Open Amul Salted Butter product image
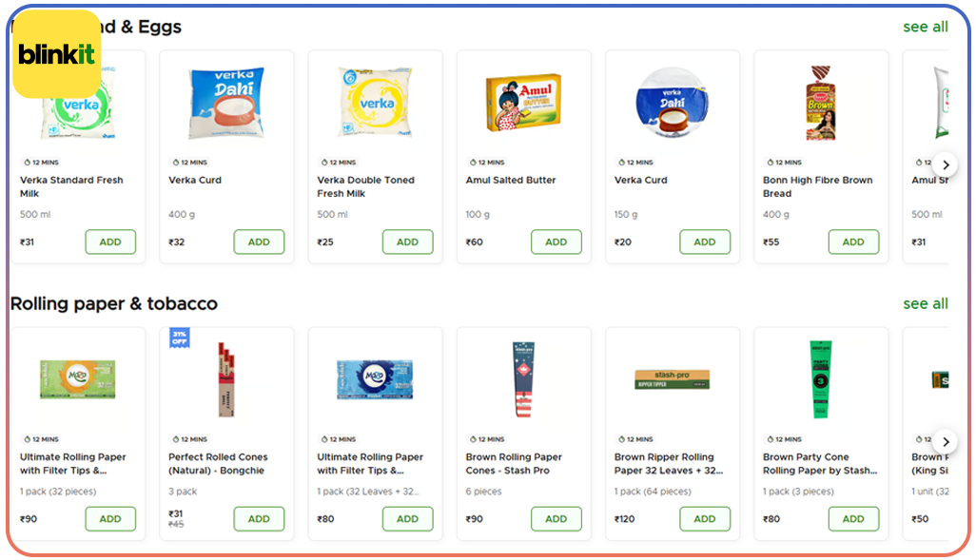The height and width of the screenshot is (560, 976). (523, 103)
